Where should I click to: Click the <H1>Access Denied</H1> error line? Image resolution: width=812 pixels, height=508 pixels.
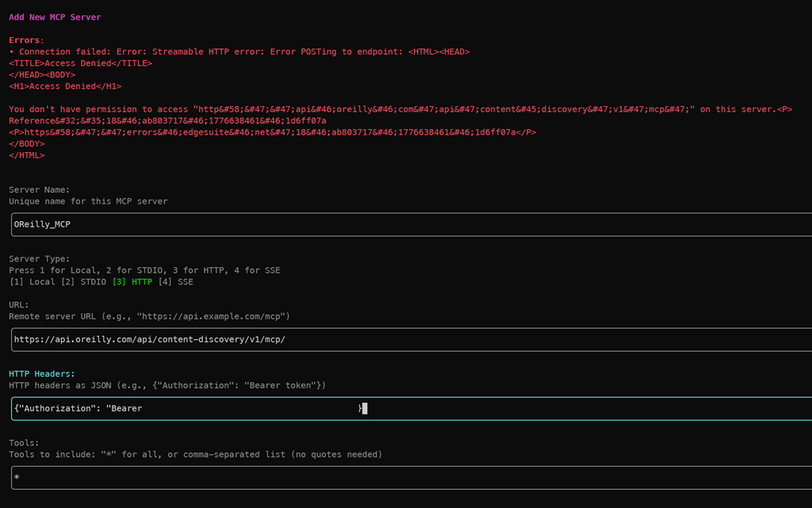click(x=65, y=86)
